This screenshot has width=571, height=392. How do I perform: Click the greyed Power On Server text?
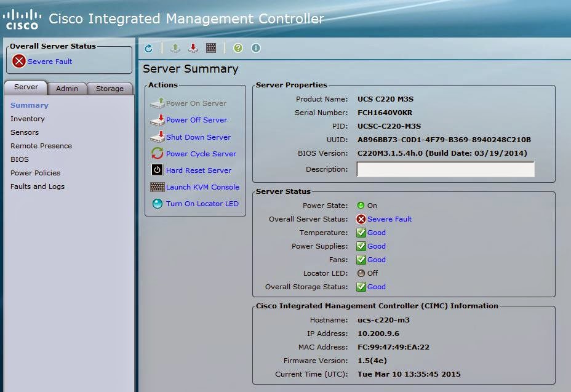tap(196, 103)
